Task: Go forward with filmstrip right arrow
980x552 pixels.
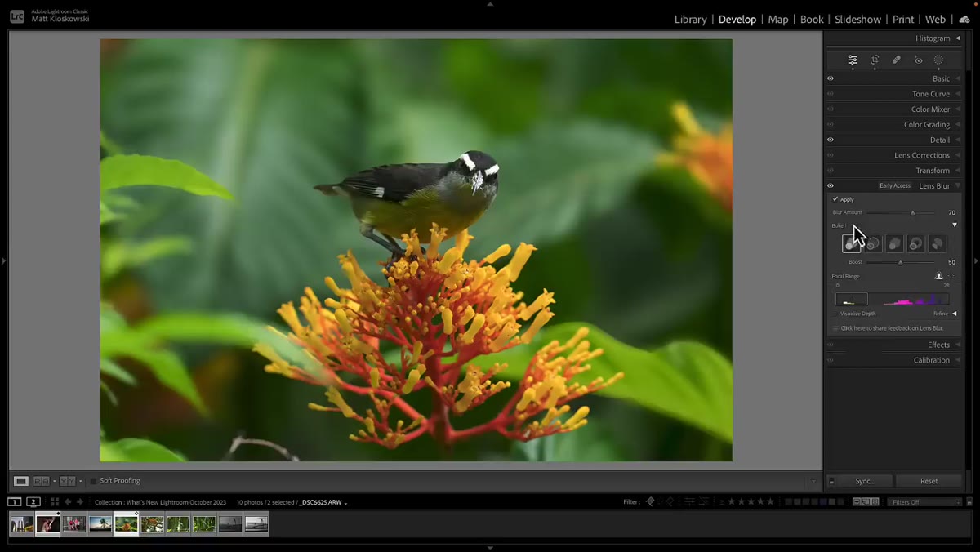Action: point(80,501)
